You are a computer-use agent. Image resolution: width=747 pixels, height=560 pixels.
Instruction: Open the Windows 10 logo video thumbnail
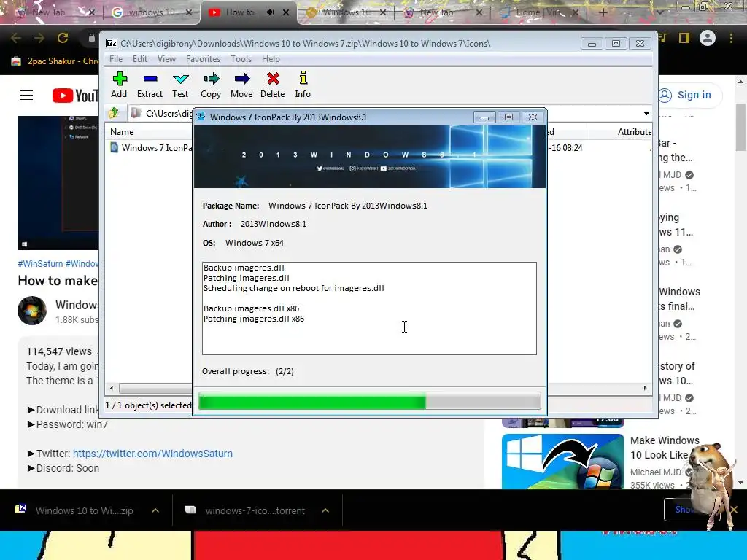coord(562,461)
